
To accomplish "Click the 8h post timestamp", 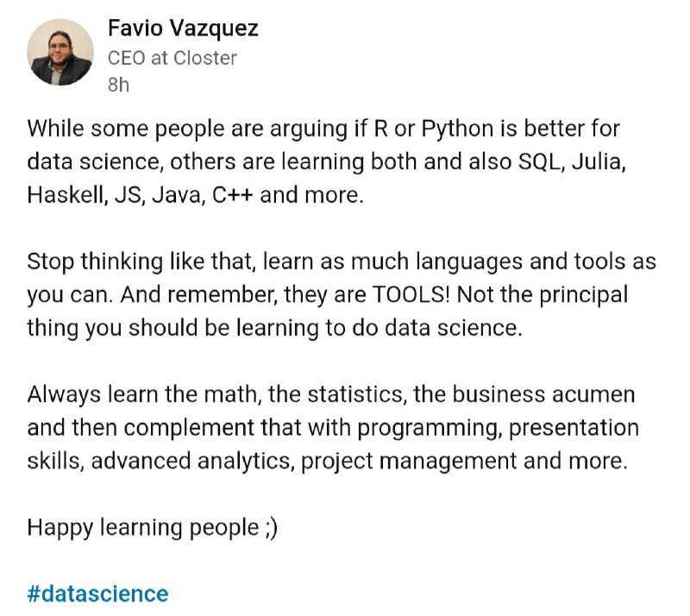I will click(118, 85).
